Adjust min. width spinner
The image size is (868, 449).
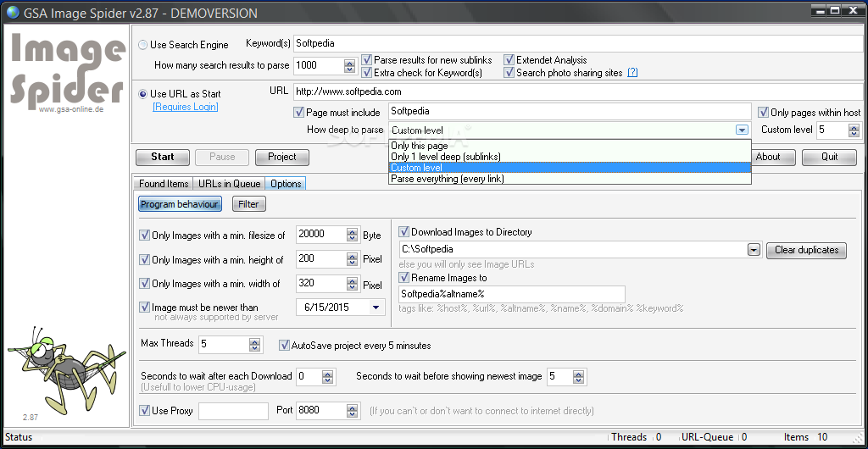pyautogui.click(x=352, y=284)
